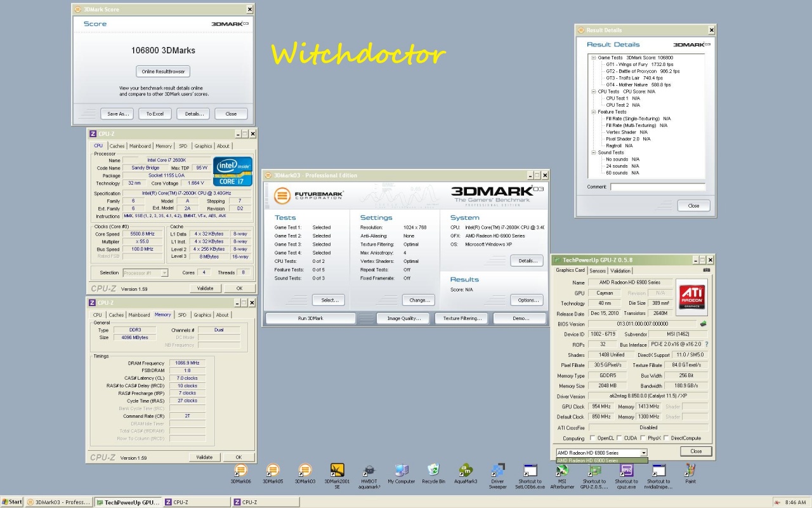
Task: Open the Mainboard tab in top CPU-Z
Action: (x=140, y=146)
